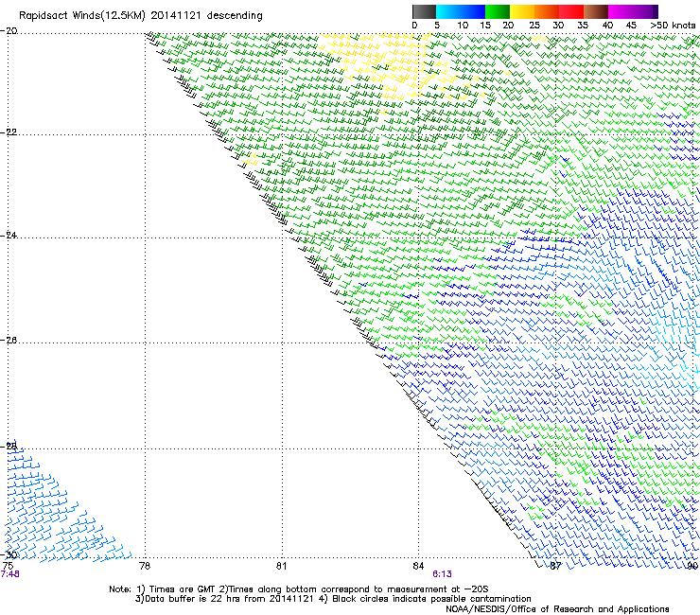This screenshot has height=615, width=700.
Task: Click the green 15-20 knots legend swatch
Action: pos(498,11)
